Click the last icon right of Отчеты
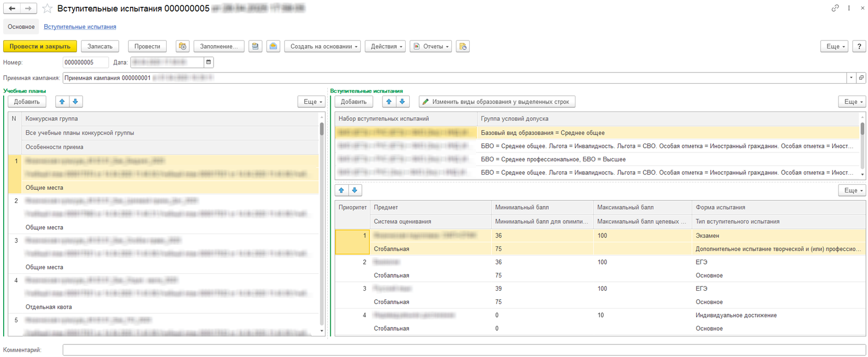The height and width of the screenshot is (357, 868). point(463,46)
